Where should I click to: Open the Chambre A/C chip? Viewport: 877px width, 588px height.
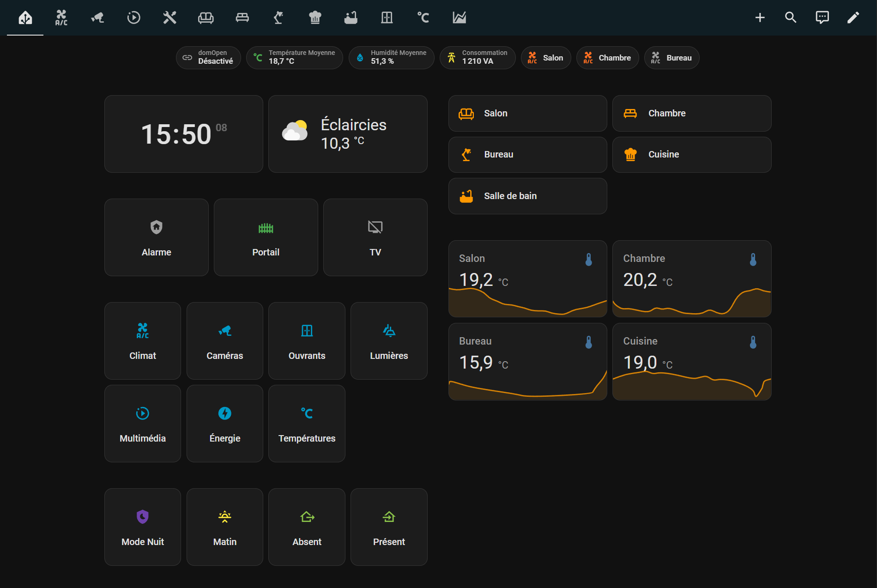coord(607,58)
